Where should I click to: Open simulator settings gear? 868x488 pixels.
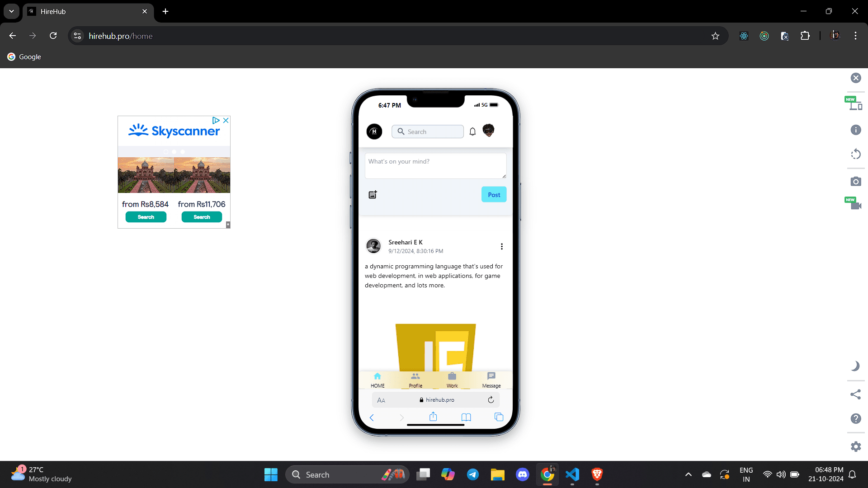(856, 446)
